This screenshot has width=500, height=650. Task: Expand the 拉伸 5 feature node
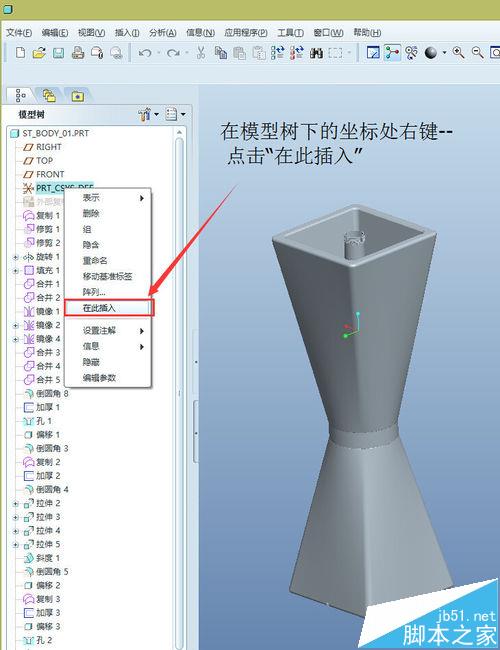coord(15,545)
